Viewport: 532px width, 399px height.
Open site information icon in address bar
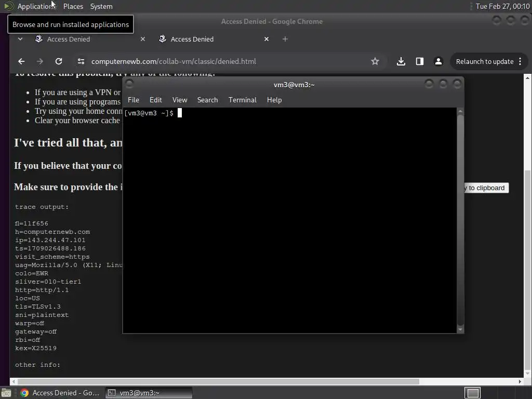81,61
